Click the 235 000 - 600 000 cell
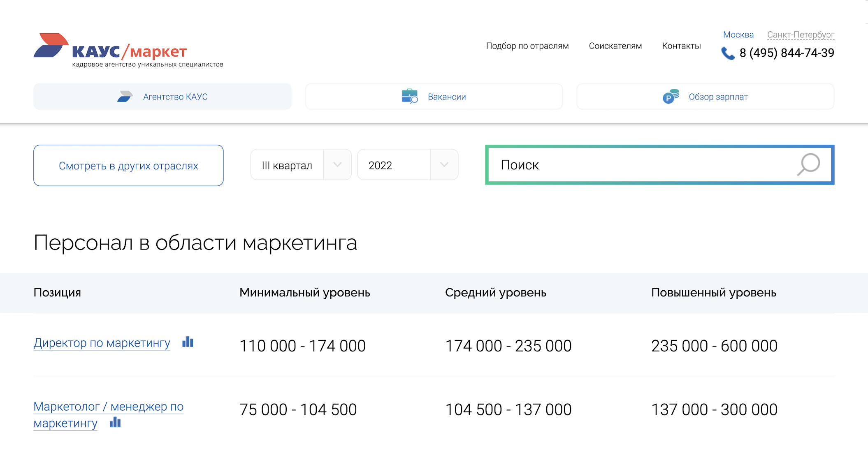Viewport: 868px width, 467px height. tap(714, 346)
